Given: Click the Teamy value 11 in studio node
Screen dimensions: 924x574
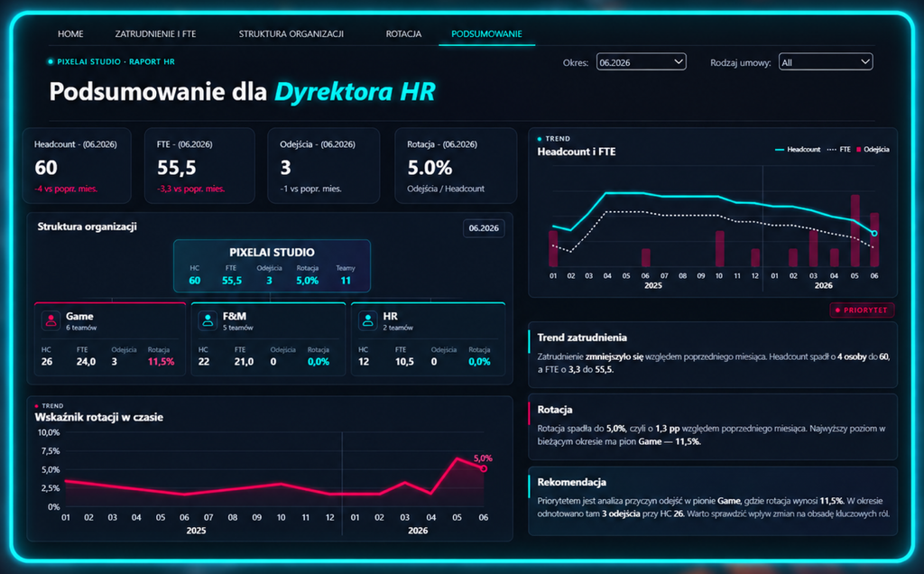Looking at the screenshot, I should [x=346, y=281].
